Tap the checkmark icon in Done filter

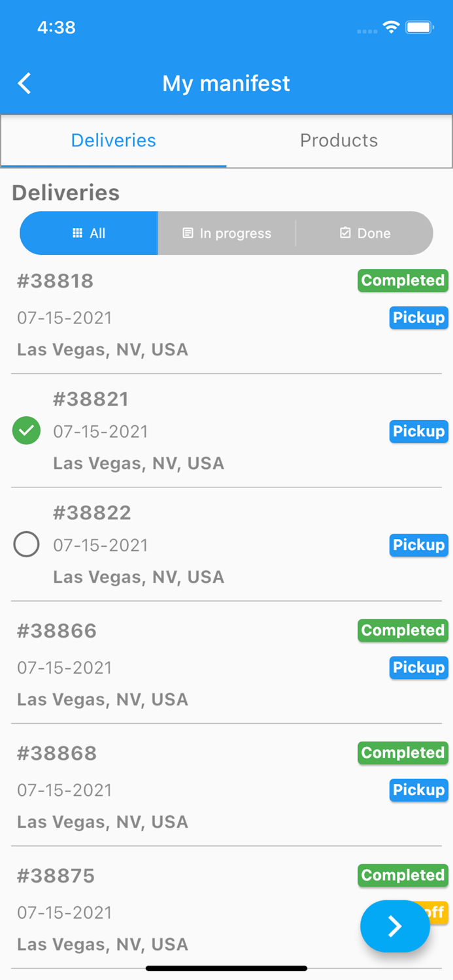345,233
